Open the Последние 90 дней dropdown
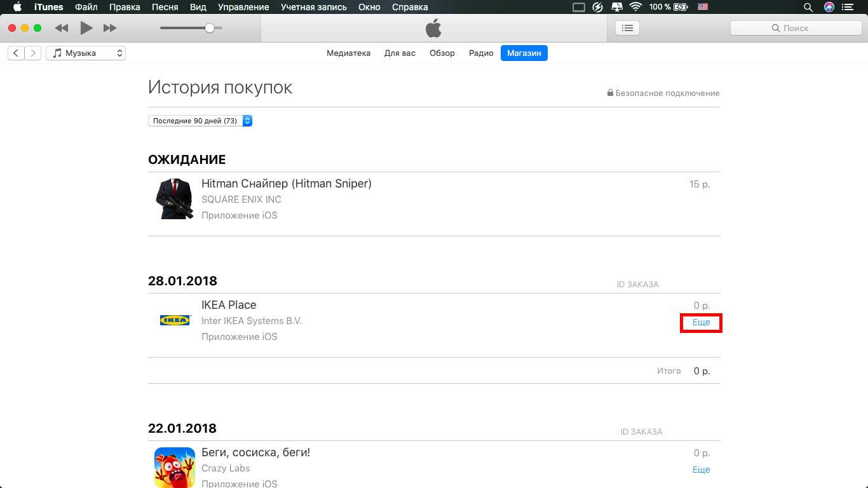 [x=200, y=121]
